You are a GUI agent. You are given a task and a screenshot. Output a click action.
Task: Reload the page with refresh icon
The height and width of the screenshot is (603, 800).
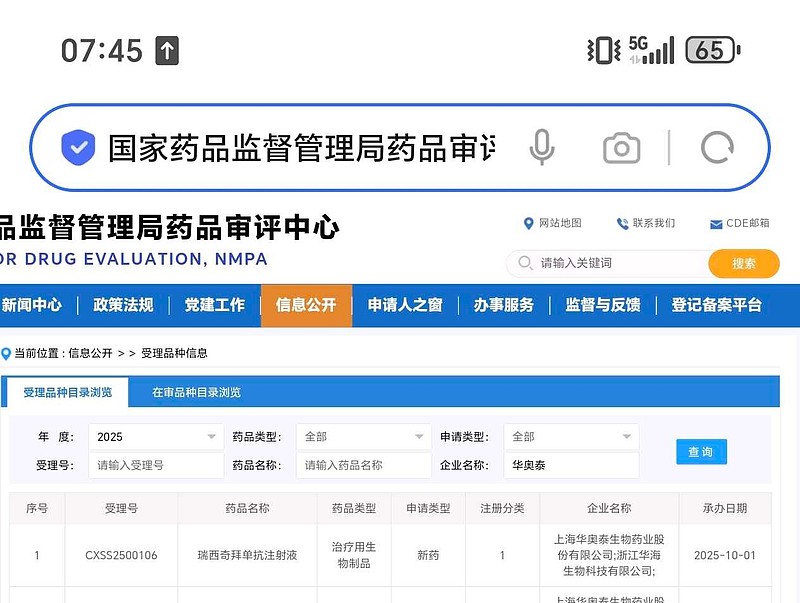pos(717,148)
